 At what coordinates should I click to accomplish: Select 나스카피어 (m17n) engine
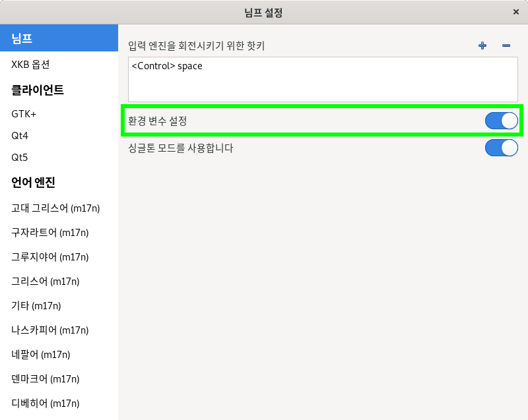click(59, 330)
